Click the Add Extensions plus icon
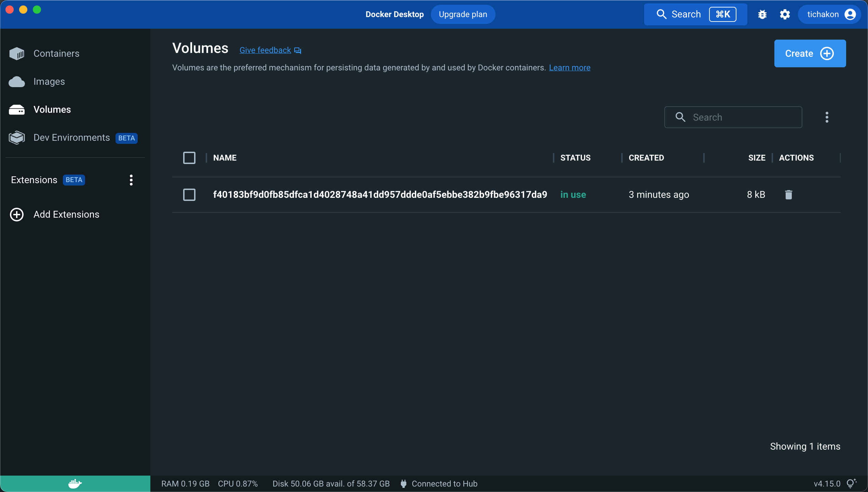 click(x=17, y=215)
